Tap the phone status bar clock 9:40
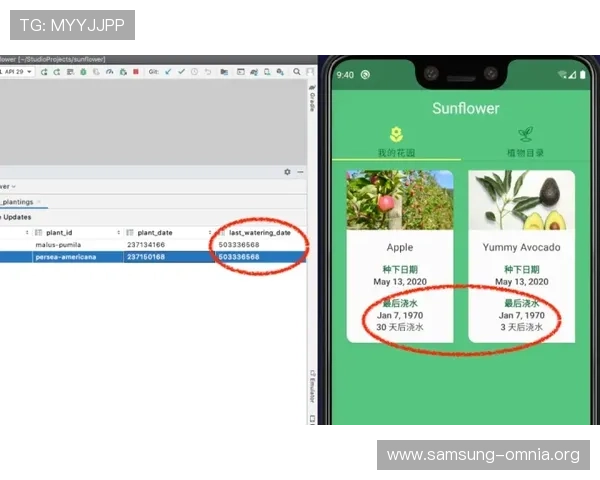 pos(345,75)
